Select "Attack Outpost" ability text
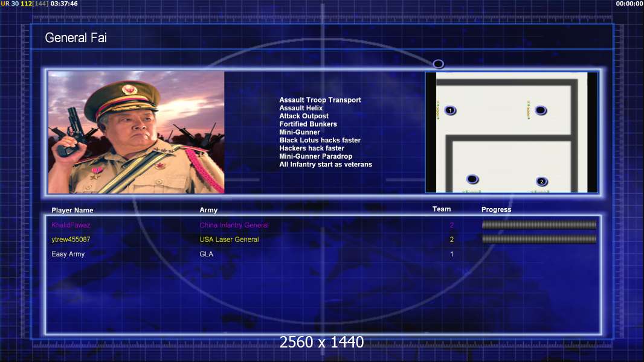The width and height of the screenshot is (644, 362). coord(304,116)
